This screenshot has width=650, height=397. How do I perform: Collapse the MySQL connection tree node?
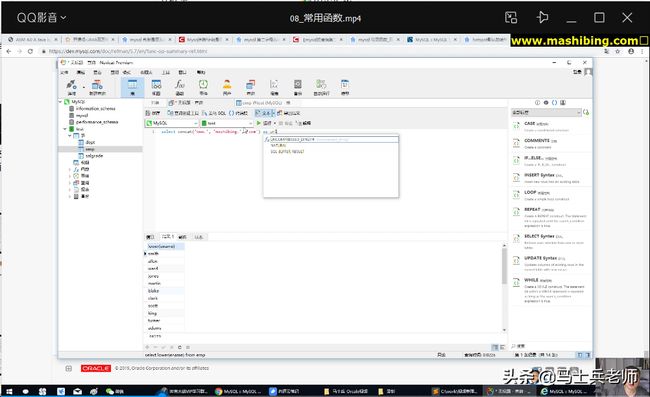coord(61,102)
